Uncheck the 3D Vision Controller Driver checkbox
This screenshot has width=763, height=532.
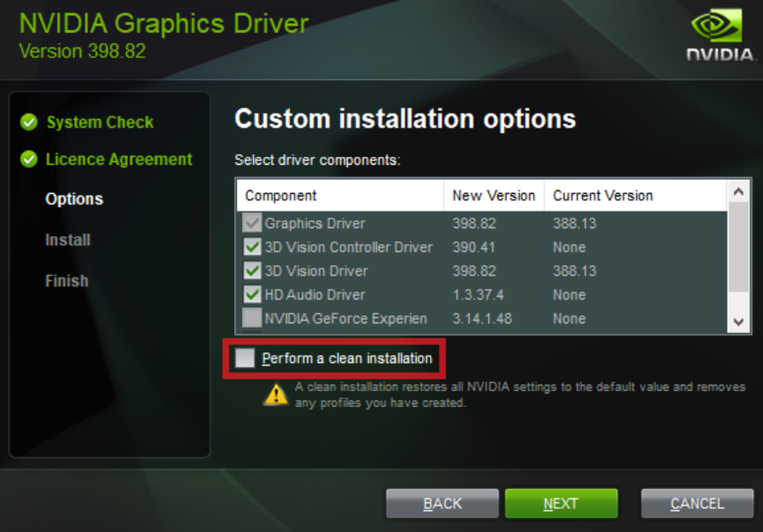(252, 247)
